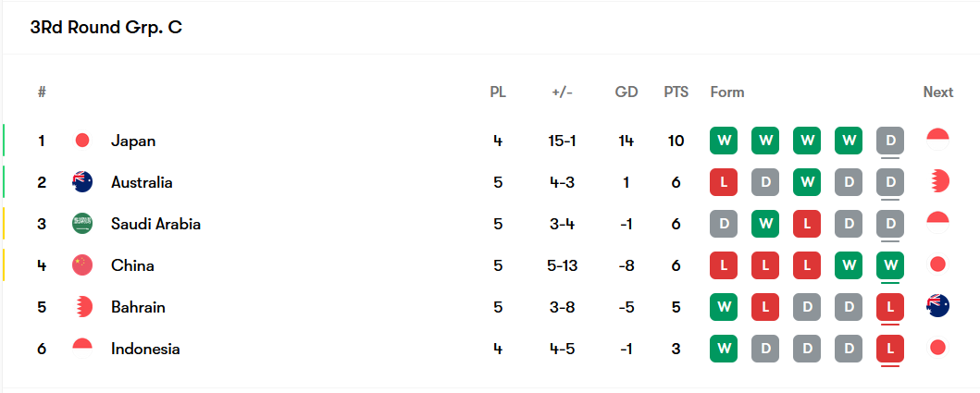
Task: Click Australia's flag icon in row two
Action: tap(81, 182)
